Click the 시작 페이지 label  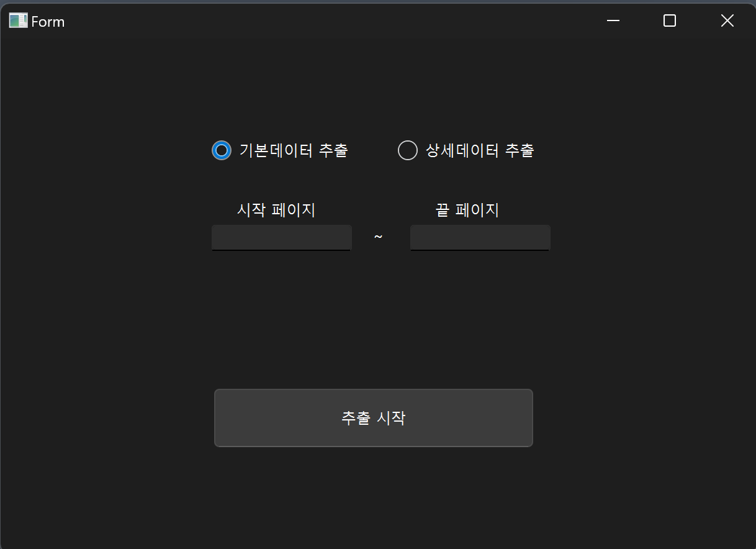(276, 210)
